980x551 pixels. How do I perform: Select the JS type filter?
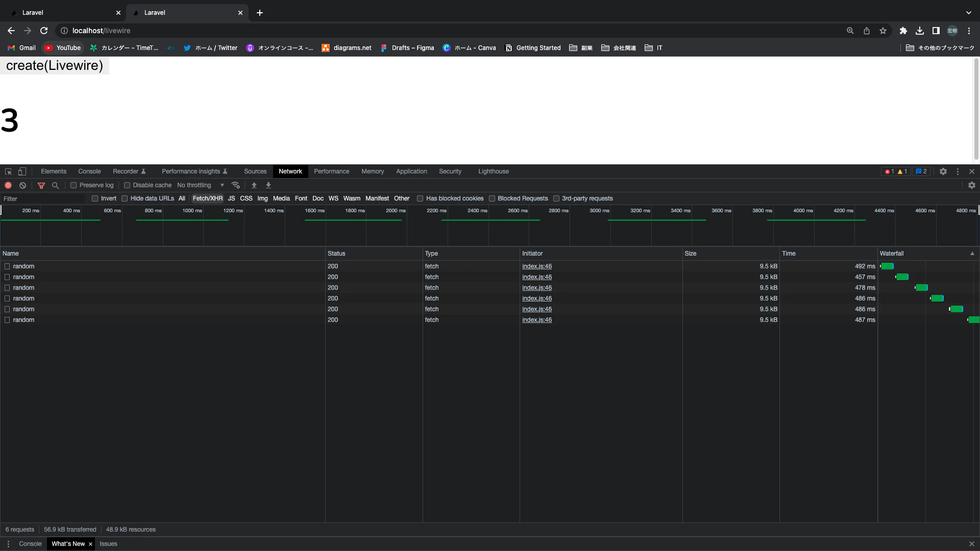point(231,198)
